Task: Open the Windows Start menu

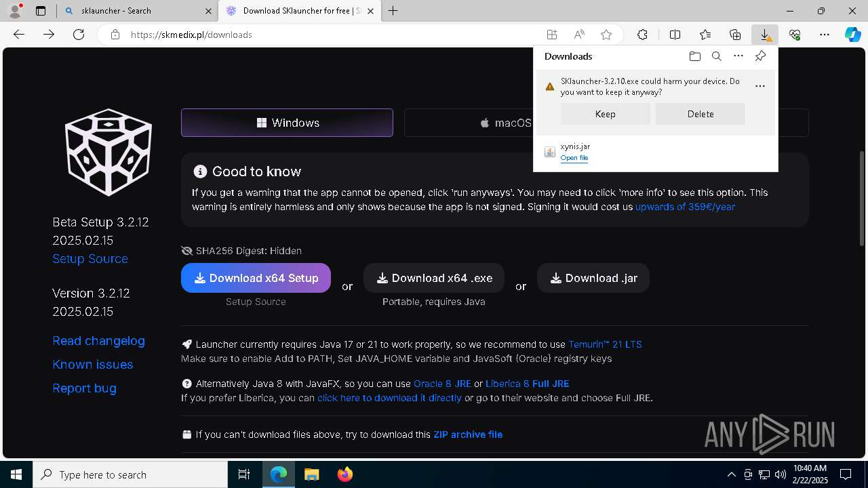Action: pos(16,474)
